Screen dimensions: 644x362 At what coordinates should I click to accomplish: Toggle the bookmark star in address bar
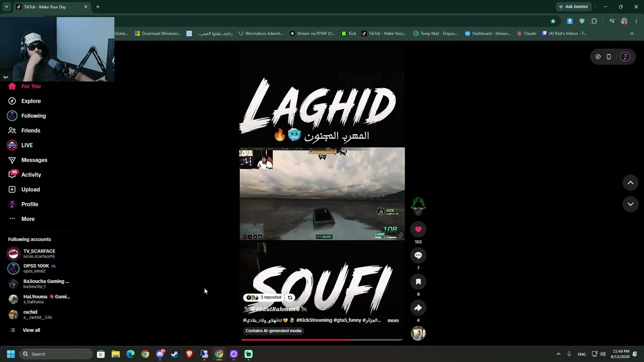point(553,21)
